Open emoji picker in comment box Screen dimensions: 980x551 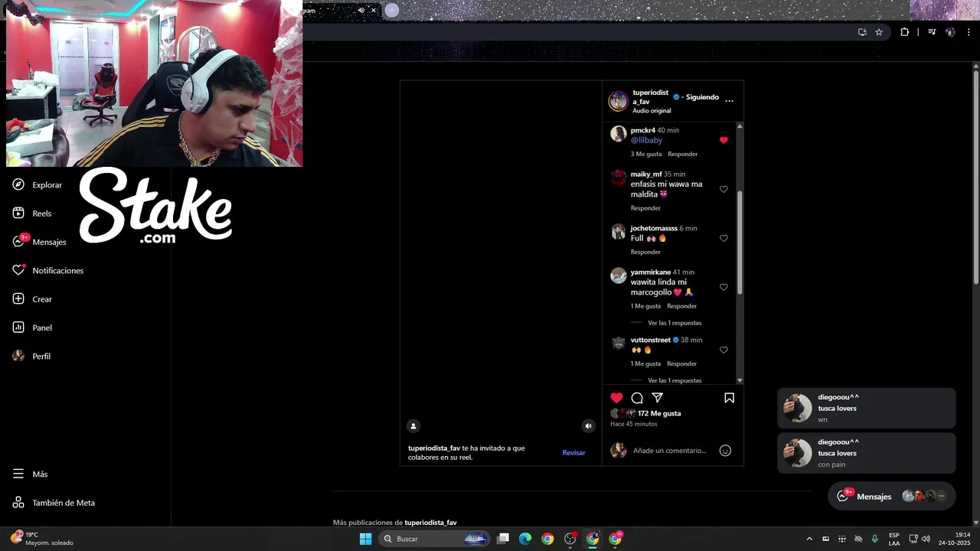point(725,451)
